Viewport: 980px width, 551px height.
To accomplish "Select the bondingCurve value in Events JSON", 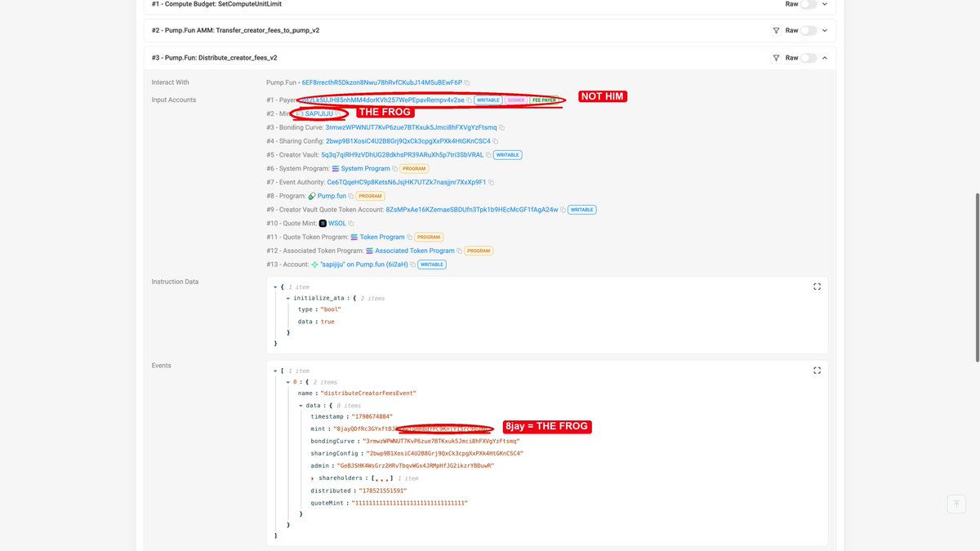I will [441, 441].
